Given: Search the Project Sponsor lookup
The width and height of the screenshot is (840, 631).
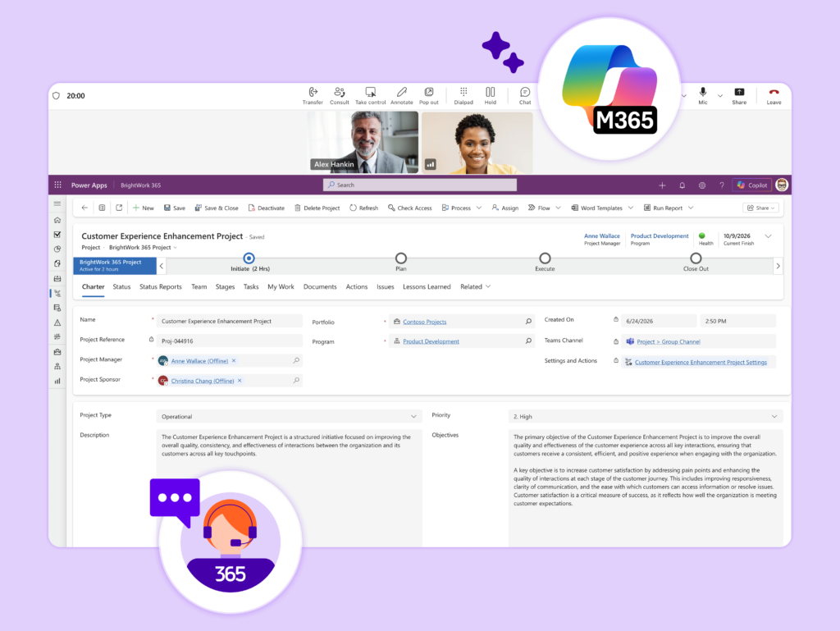Looking at the screenshot, I should [x=296, y=380].
